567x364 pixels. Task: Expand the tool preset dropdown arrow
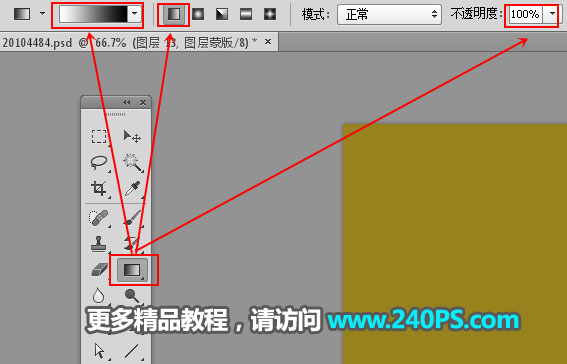(x=42, y=14)
